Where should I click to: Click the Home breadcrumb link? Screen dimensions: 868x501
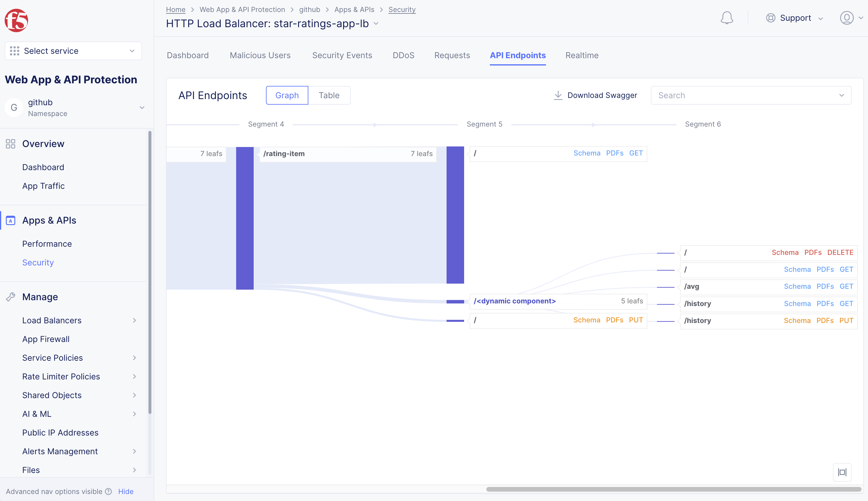[175, 10]
